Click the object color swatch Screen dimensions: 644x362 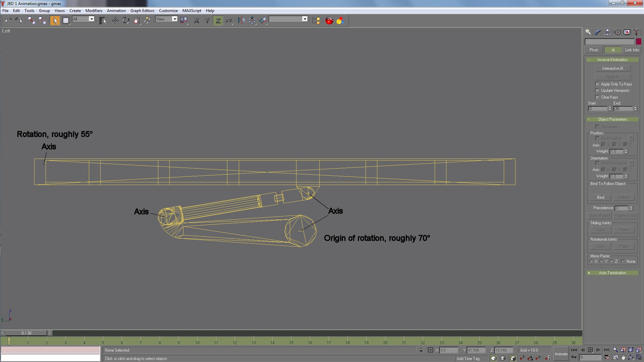point(639,42)
